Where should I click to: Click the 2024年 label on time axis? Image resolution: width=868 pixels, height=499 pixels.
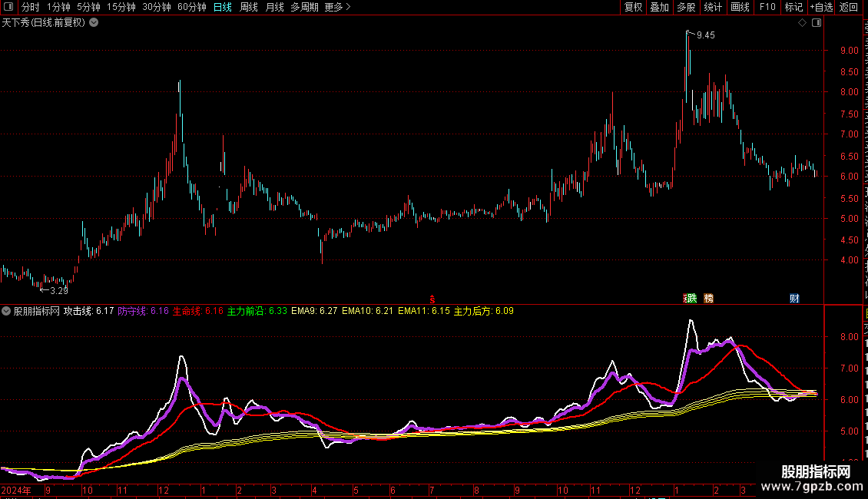point(16,490)
